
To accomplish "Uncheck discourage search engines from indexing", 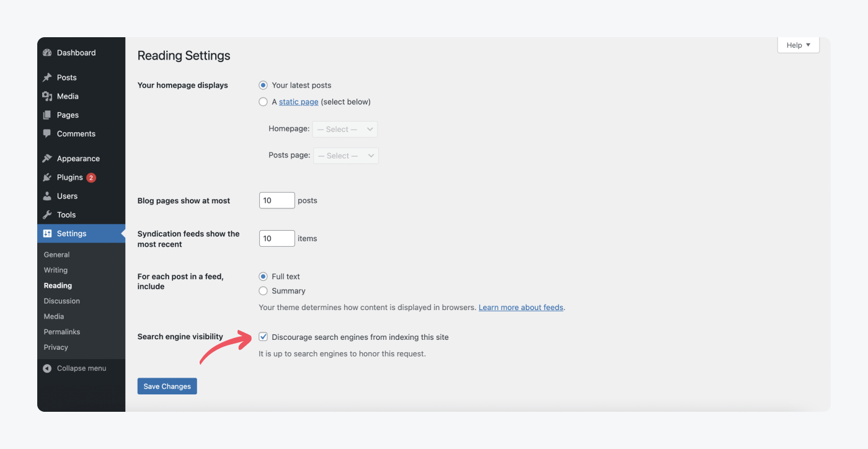I will 263,336.
